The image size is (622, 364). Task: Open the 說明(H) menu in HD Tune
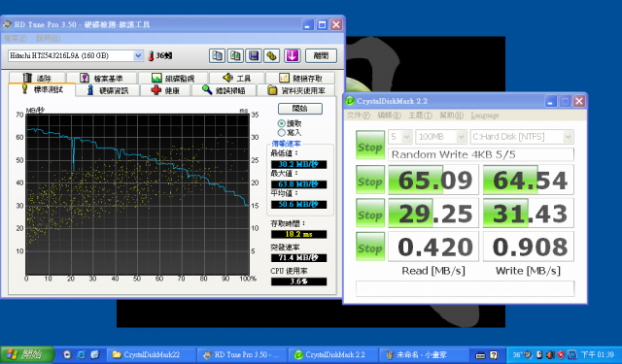pyautogui.click(x=48, y=39)
